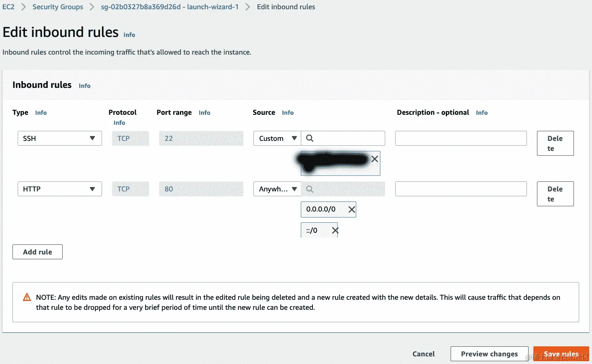Open Info link next to Description - optional
This screenshot has width=592, height=364.
[x=482, y=113]
